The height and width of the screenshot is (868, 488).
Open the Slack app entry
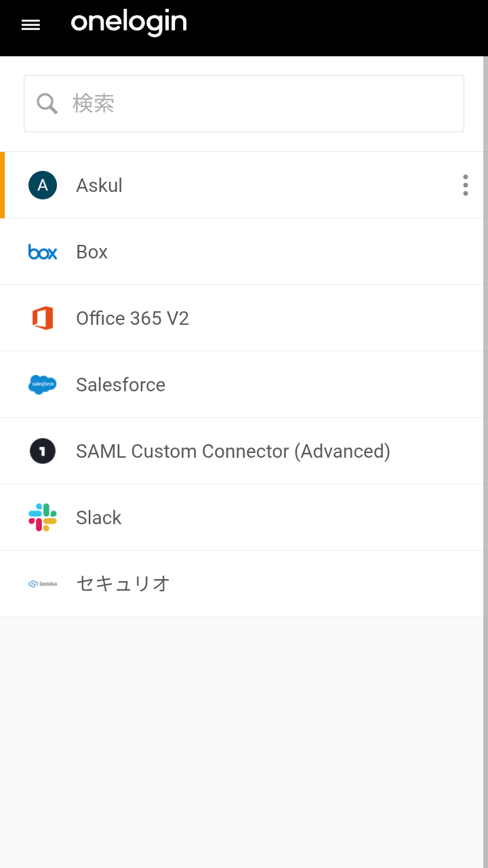[241, 517]
